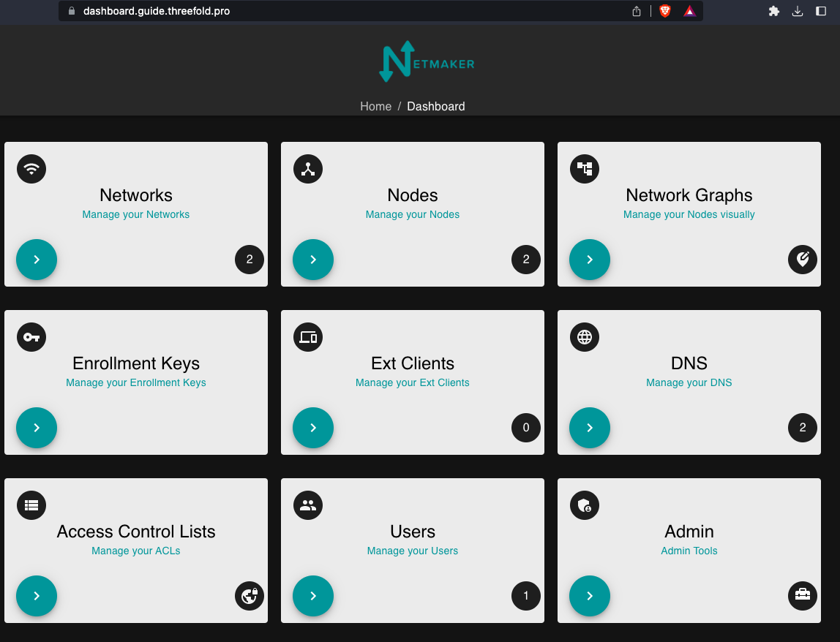Click the Network Graphs tree icon
840x642 pixels.
pyautogui.click(x=585, y=169)
